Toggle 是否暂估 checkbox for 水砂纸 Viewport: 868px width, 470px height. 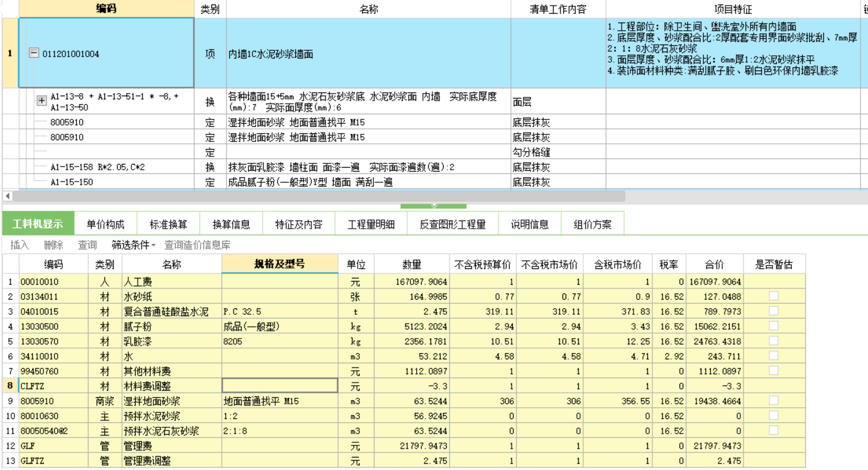[774, 296]
